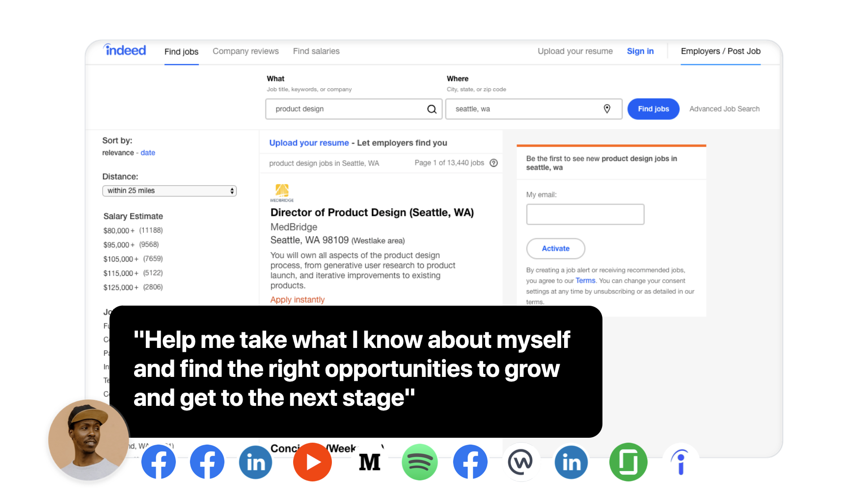Select the green Spotify icon
Viewport: 845px width, 504px height.
tap(419, 462)
